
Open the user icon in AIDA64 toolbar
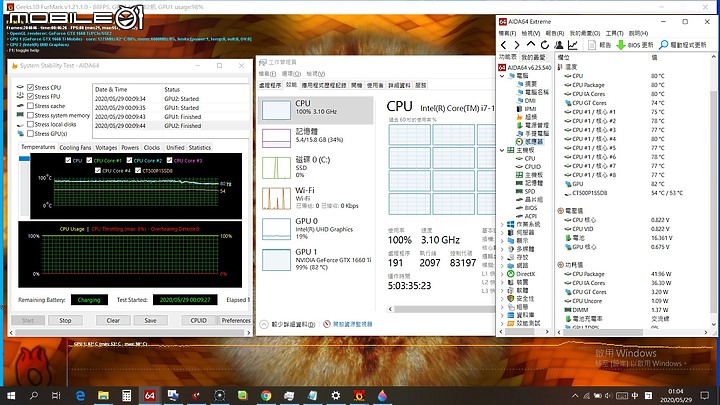(x=558, y=45)
